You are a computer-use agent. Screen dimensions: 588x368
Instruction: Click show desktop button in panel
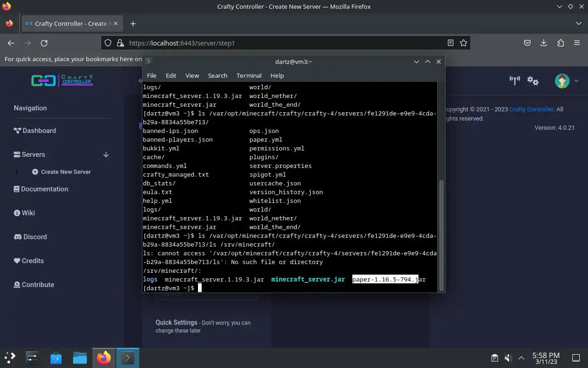point(576,357)
